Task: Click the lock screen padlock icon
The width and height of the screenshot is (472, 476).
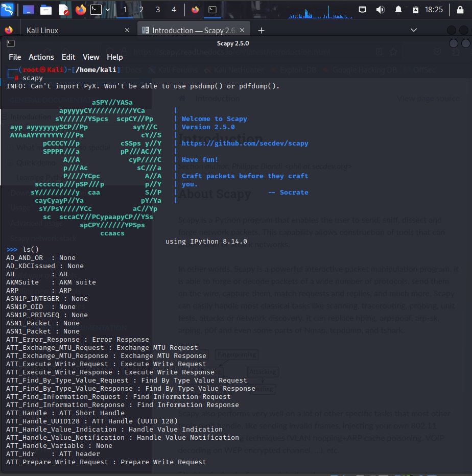Action: pyautogui.click(x=460, y=10)
